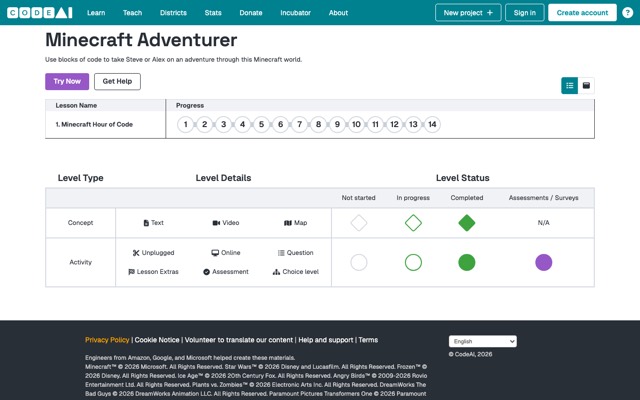The height and width of the screenshot is (400, 640).
Task: Open the Incubator menu item
Action: pos(296,13)
